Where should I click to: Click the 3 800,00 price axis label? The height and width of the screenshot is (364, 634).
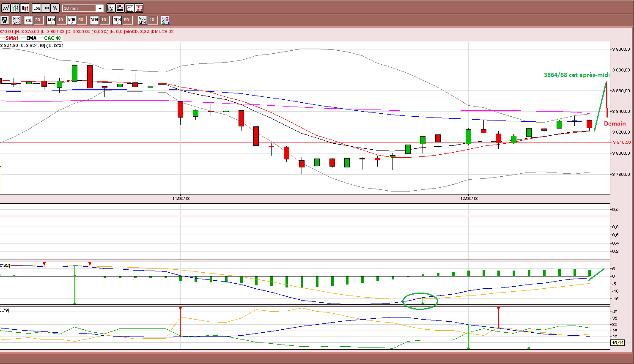(621, 153)
